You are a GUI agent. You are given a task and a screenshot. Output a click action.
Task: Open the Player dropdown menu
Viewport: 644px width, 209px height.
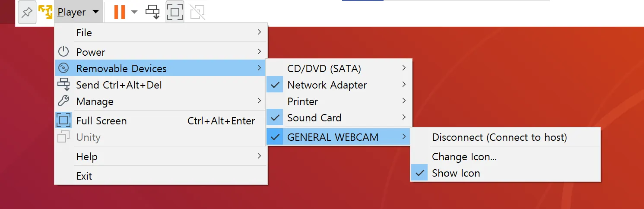[78, 12]
